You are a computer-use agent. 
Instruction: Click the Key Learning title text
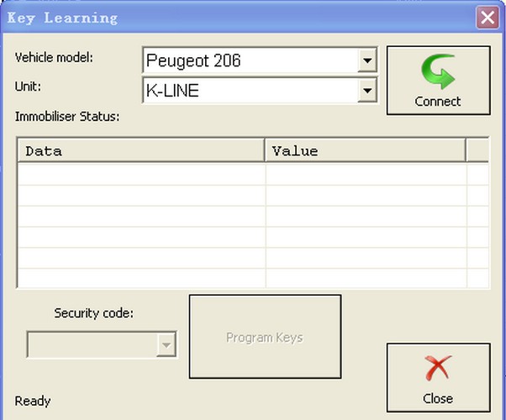pyautogui.click(x=62, y=18)
